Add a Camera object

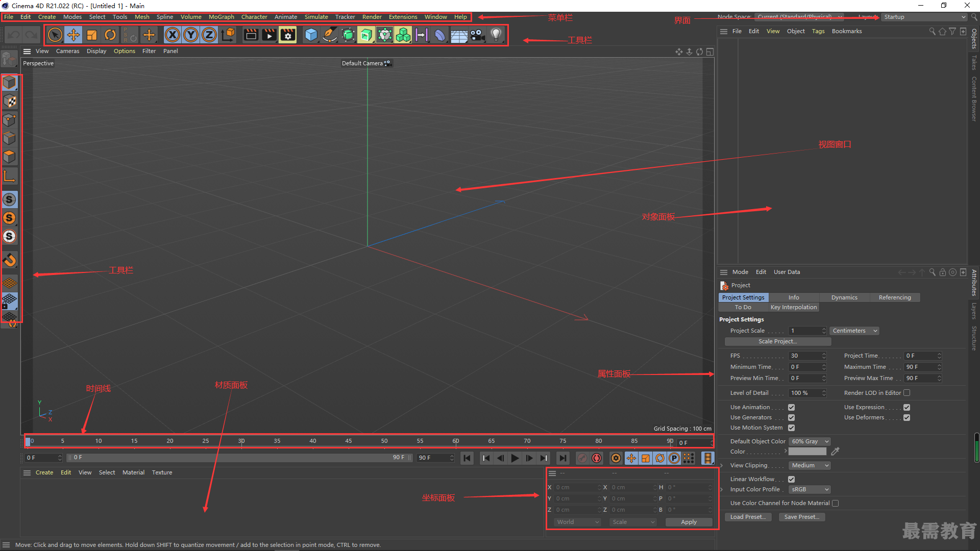point(477,35)
